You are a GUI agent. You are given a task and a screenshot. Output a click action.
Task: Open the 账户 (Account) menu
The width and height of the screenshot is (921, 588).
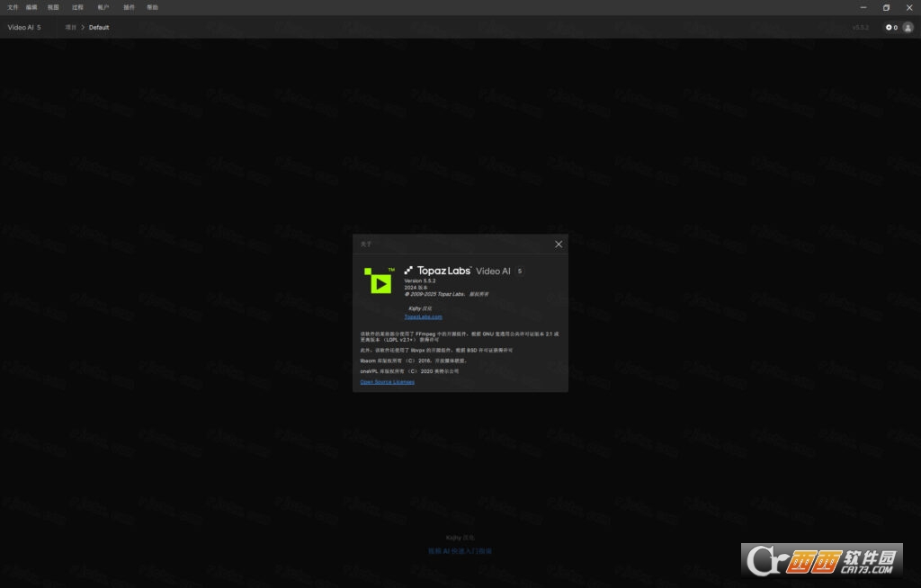(x=103, y=7)
